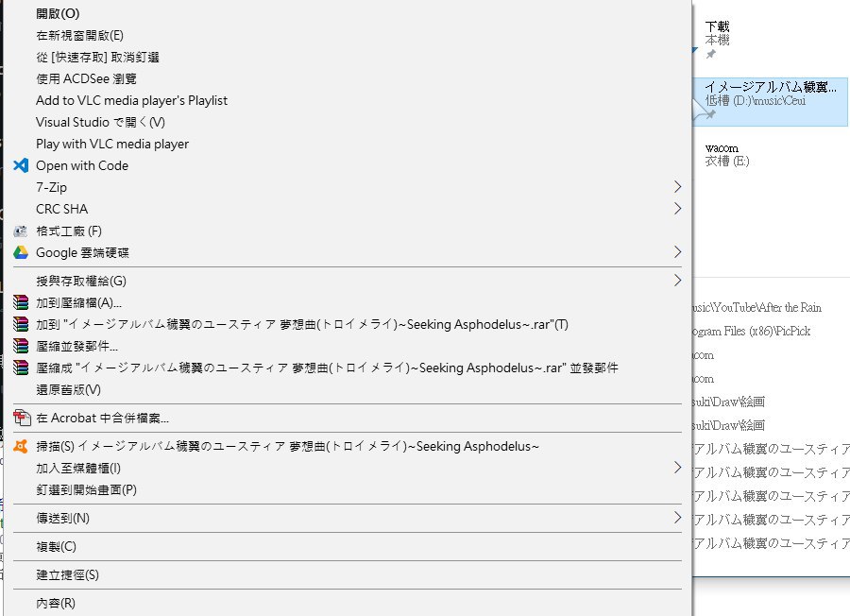Choose 還原舊版(V)
The image size is (850, 616).
(x=347, y=389)
